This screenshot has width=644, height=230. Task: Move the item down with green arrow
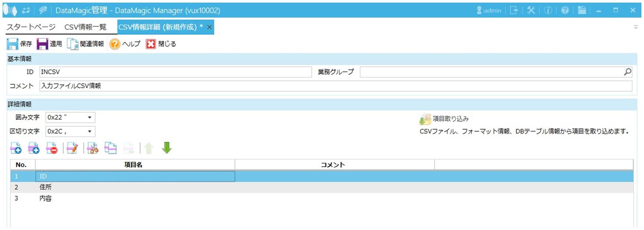pos(167,148)
